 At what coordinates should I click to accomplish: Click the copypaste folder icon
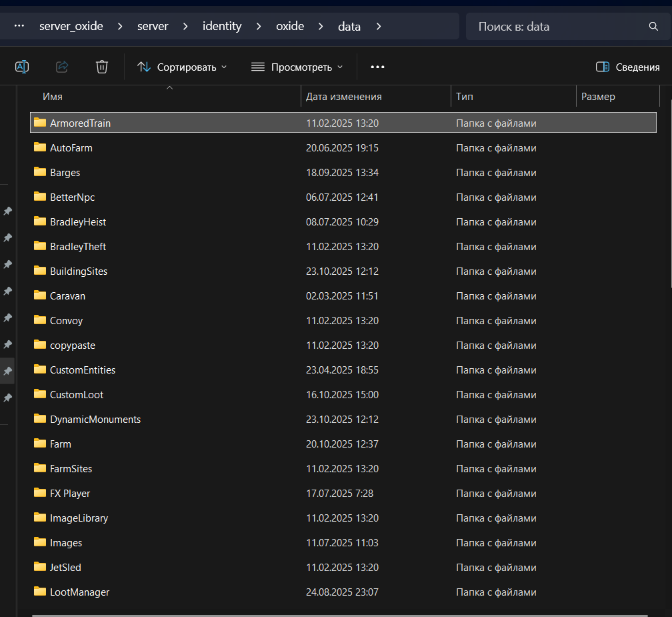click(x=40, y=345)
